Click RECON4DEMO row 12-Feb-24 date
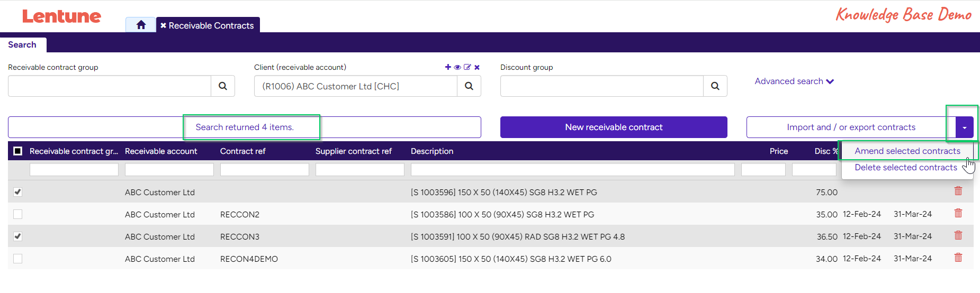The height and width of the screenshot is (293, 980). tap(862, 259)
